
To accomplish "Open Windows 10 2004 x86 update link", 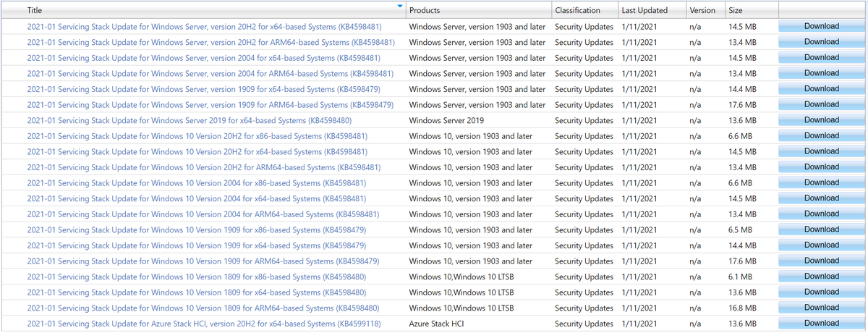I will [196, 183].
